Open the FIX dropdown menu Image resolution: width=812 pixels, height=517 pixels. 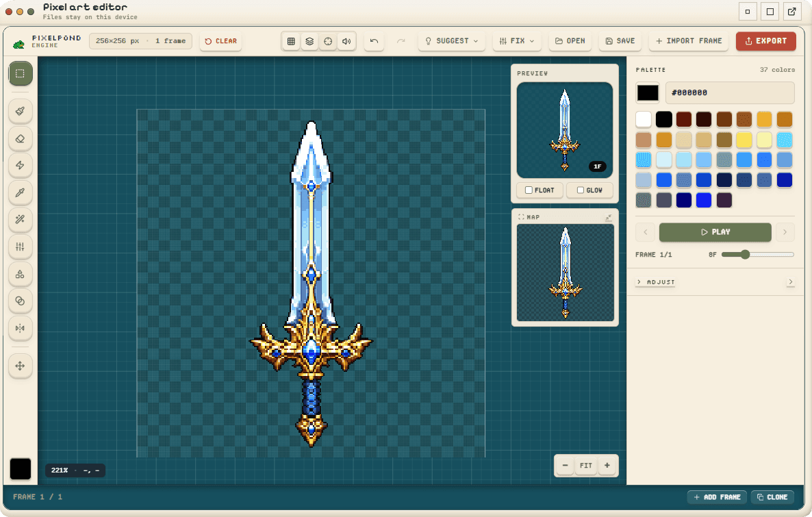click(x=517, y=41)
